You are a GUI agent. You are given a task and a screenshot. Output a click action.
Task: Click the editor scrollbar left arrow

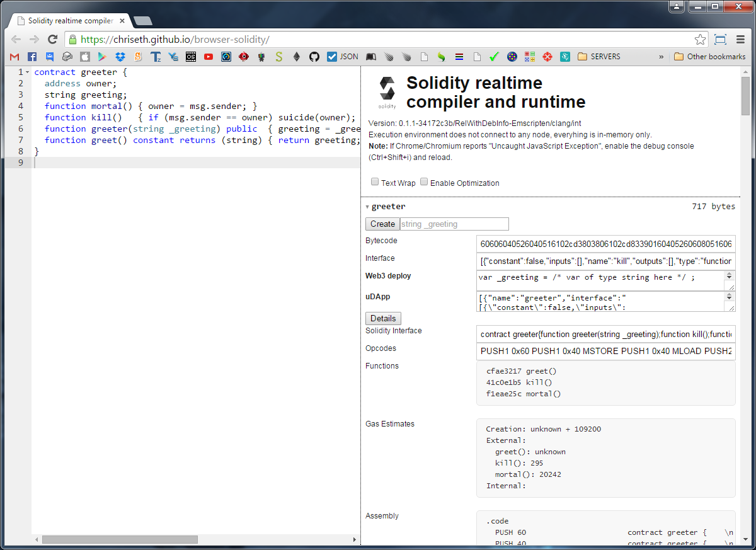[x=36, y=540]
